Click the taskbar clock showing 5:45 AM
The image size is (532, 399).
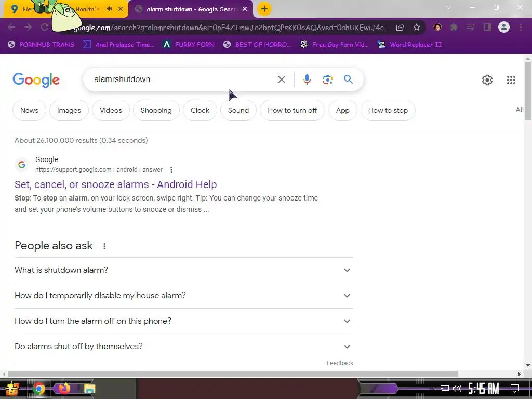pos(483,389)
